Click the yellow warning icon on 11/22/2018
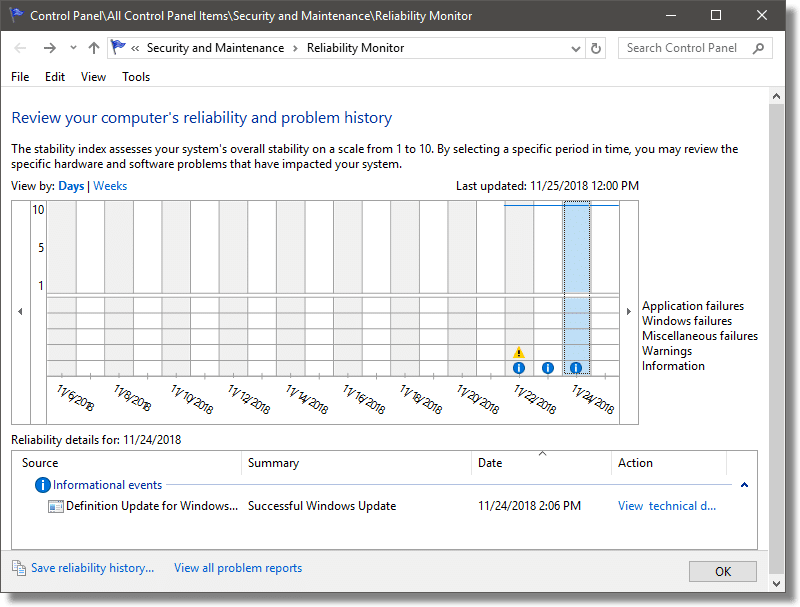This screenshot has width=800, height=607. click(519, 352)
